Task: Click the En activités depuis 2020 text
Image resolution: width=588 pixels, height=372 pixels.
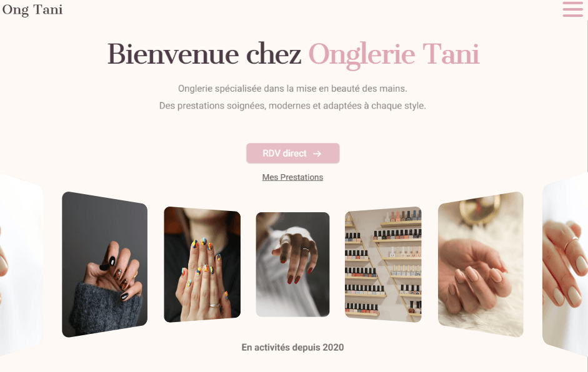Action: pyautogui.click(x=292, y=347)
